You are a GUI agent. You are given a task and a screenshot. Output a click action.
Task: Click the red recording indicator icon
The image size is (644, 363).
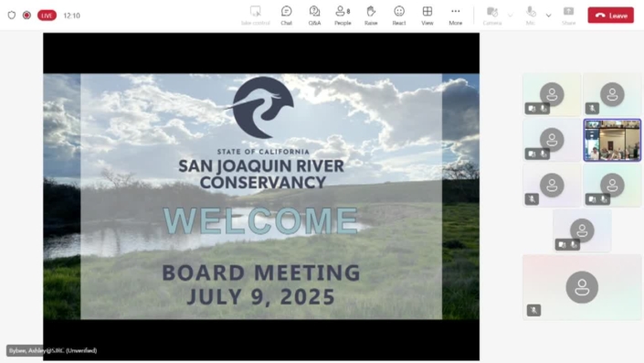click(x=26, y=16)
